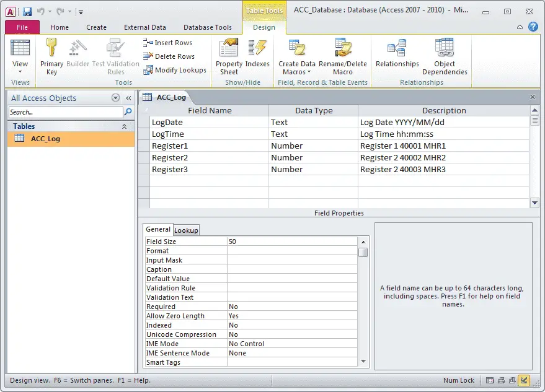Open the Database Tools ribbon tab
This screenshot has height=392, width=545.
(208, 27)
